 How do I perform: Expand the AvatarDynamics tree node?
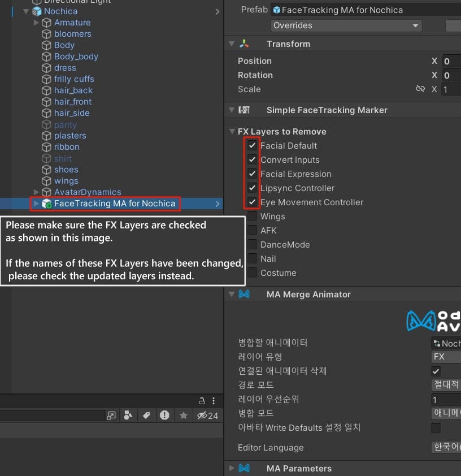point(36,192)
